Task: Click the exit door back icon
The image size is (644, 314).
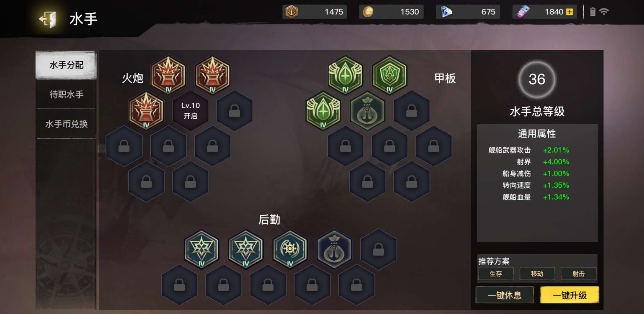Action: click(48, 19)
